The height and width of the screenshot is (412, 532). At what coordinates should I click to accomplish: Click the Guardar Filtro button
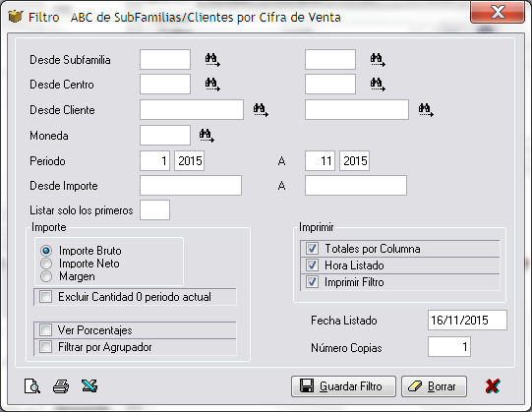[343, 386]
